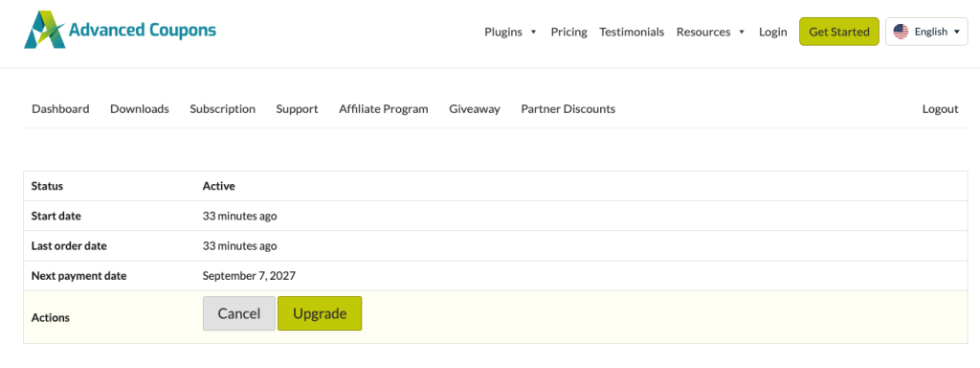Click the Login link

772,32
